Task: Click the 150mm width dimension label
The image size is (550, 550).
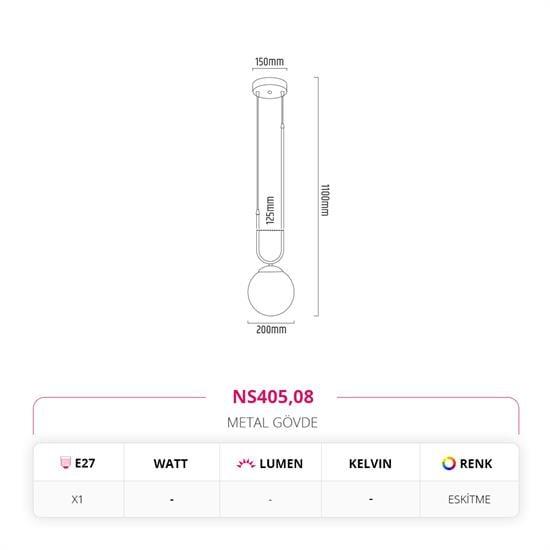Action: (269, 62)
